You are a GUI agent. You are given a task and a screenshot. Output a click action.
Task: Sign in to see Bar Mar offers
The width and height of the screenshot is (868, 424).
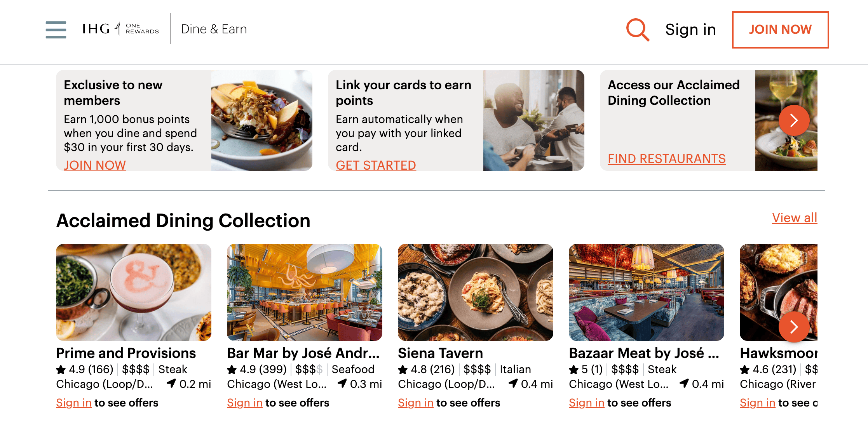[244, 403]
